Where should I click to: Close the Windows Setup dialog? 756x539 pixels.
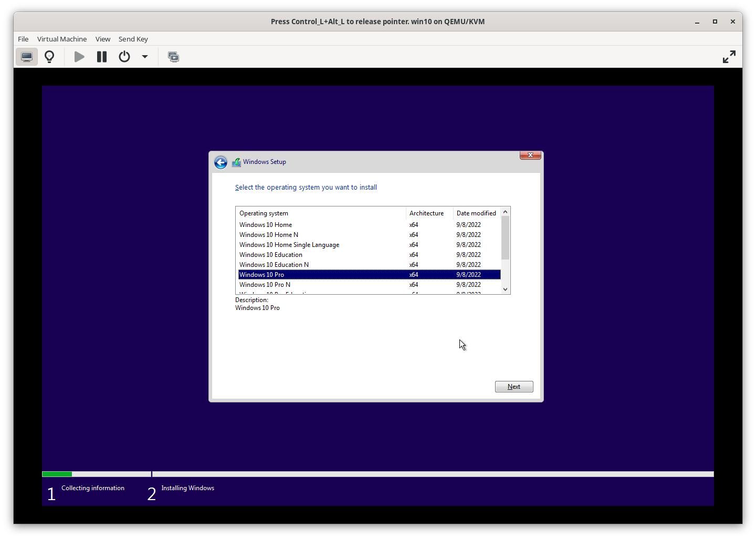point(530,155)
